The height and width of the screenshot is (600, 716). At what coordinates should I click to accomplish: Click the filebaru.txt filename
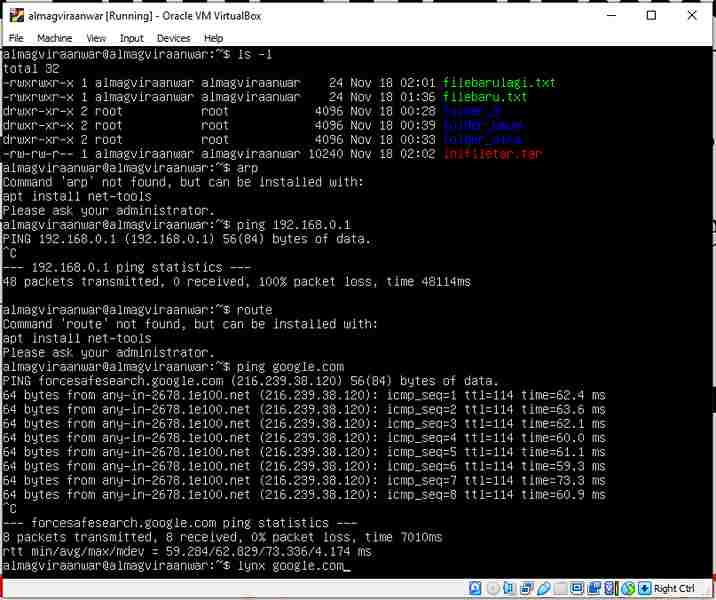[485, 97]
